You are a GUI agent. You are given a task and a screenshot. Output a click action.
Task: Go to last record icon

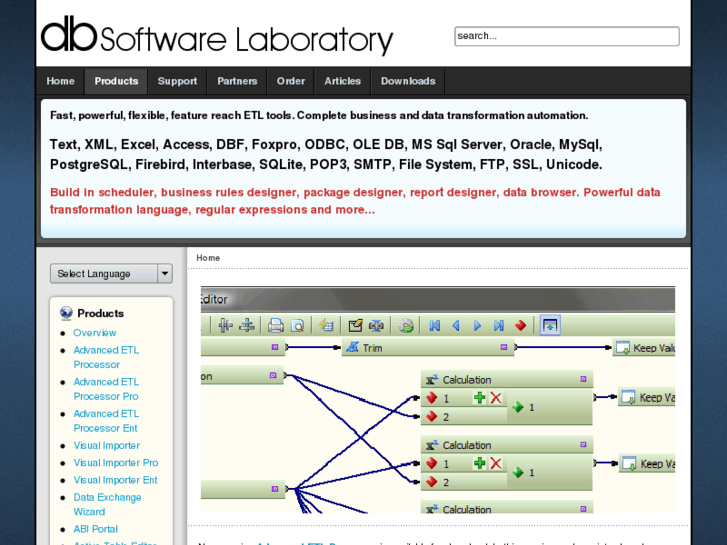(499, 326)
